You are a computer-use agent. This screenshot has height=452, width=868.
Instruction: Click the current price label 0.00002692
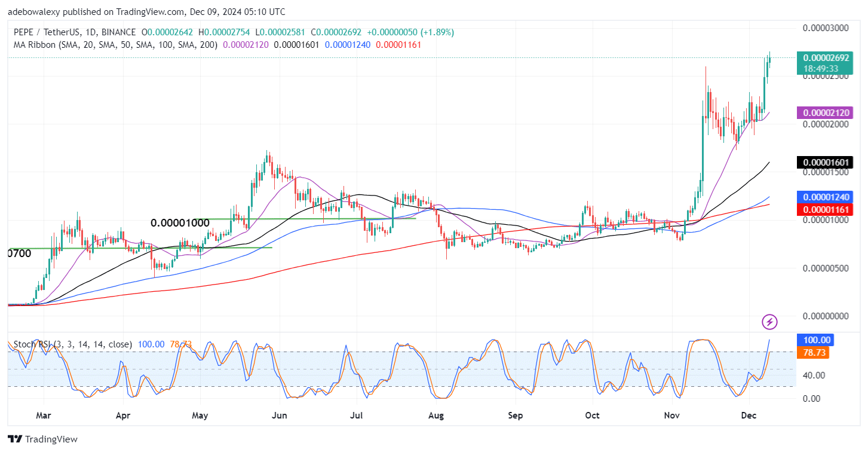[x=827, y=58]
